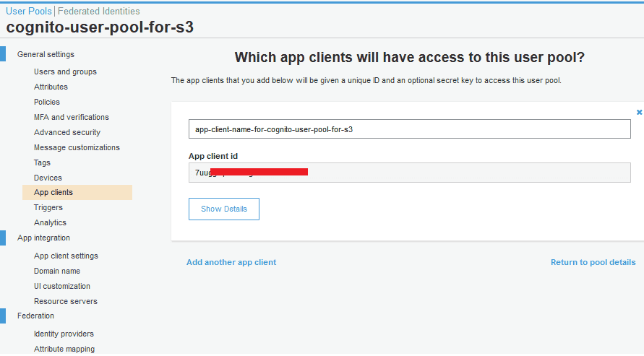This screenshot has height=356, width=644.
Task: Open the User Pools link
Action: pos(30,12)
